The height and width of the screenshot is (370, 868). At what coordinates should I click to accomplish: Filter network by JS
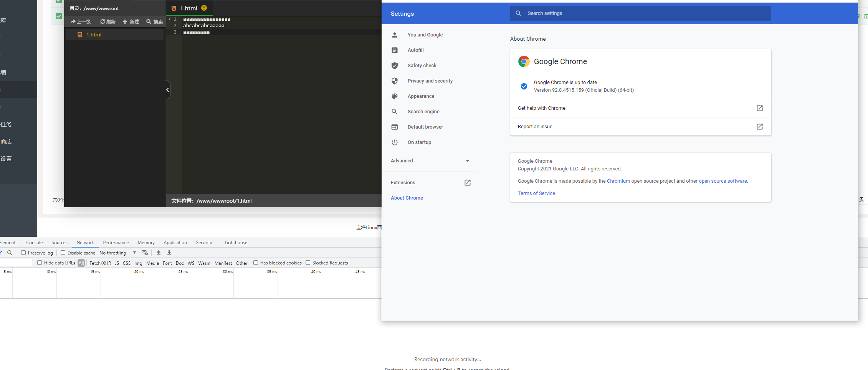click(117, 263)
